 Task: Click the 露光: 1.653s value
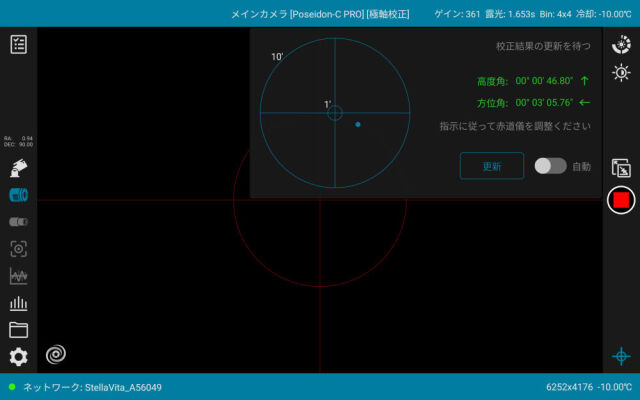click(x=510, y=14)
